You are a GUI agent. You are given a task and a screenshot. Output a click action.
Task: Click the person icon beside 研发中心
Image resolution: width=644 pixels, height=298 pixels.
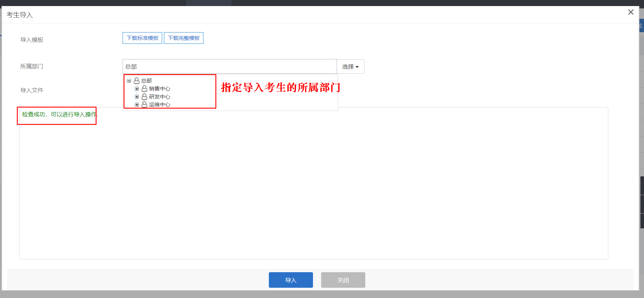point(144,97)
